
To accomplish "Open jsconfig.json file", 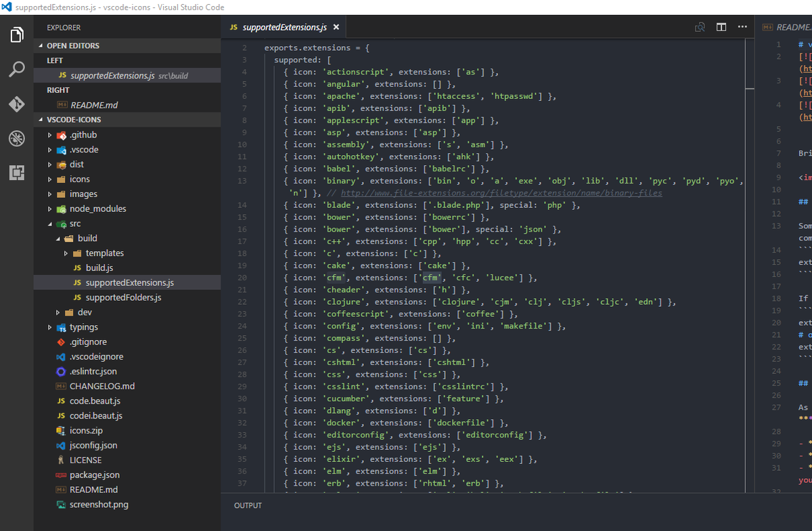I will tap(127, 445).
